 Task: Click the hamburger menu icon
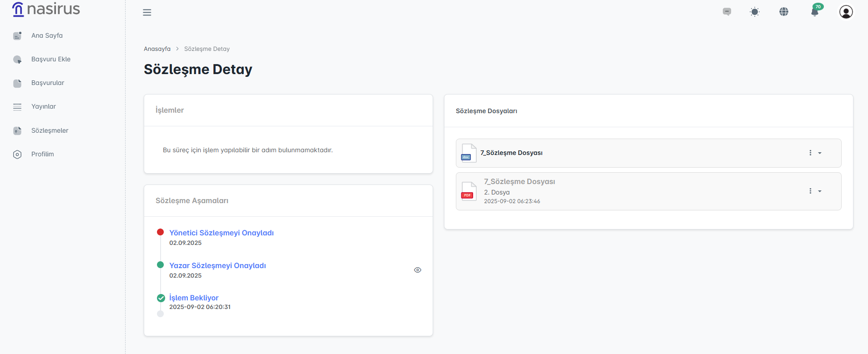click(x=147, y=12)
